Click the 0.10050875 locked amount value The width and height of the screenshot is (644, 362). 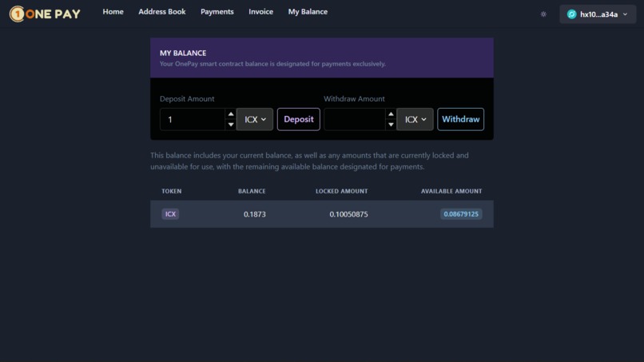[x=348, y=214]
